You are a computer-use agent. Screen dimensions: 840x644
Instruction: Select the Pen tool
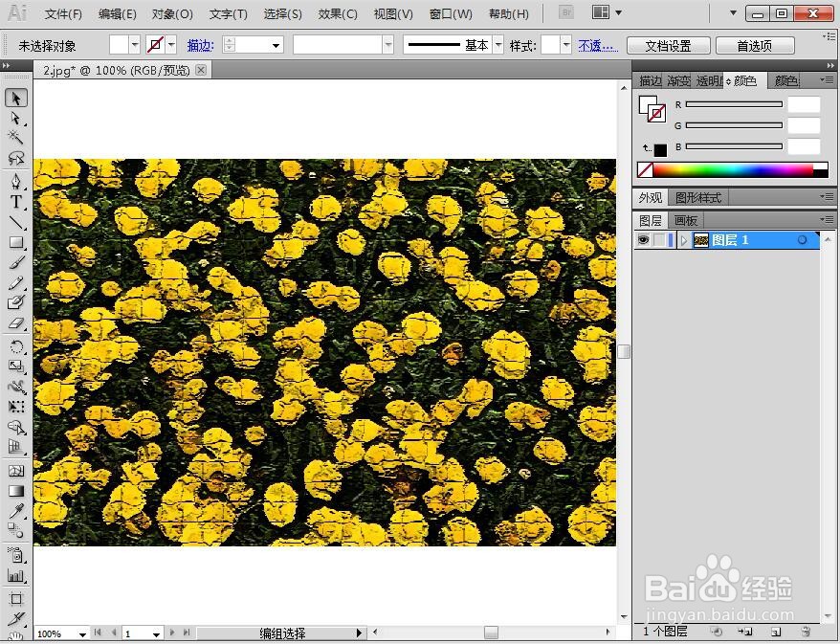click(x=16, y=182)
